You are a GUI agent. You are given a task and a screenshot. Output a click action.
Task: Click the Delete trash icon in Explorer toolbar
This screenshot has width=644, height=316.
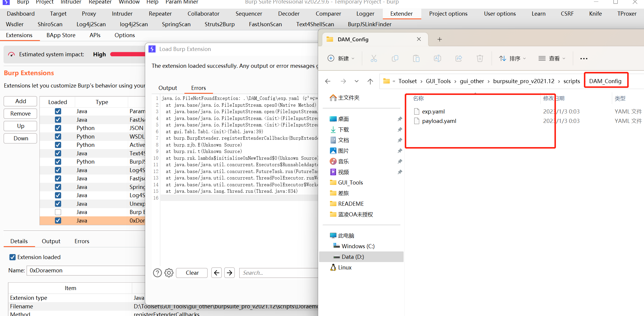(480, 58)
